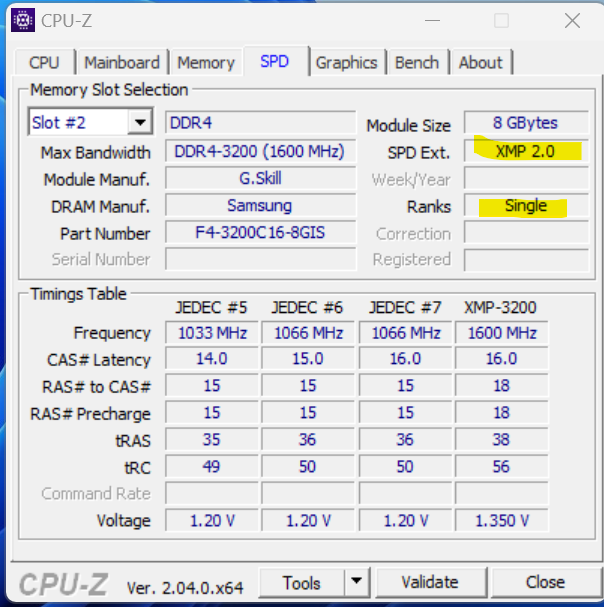
Task: Click the Max Bandwidth DDR4-3200 value
Action: pos(260,151)
